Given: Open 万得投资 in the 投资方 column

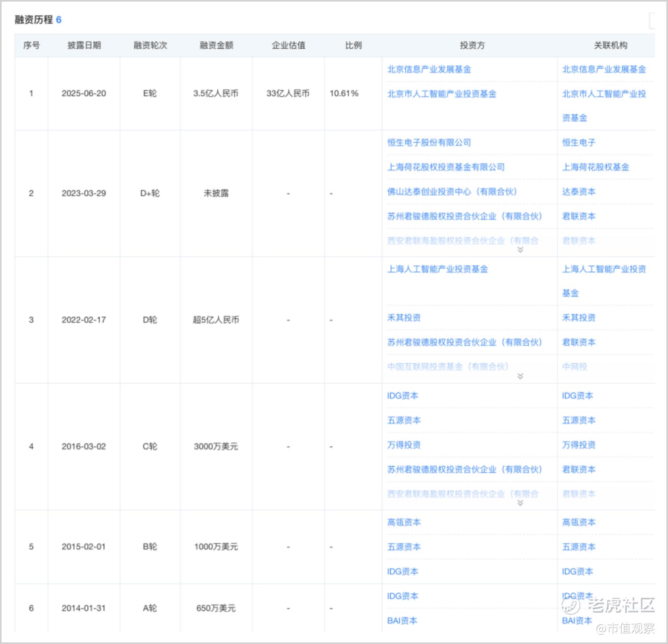Looking at the screenshot, I should click(404, 445).
